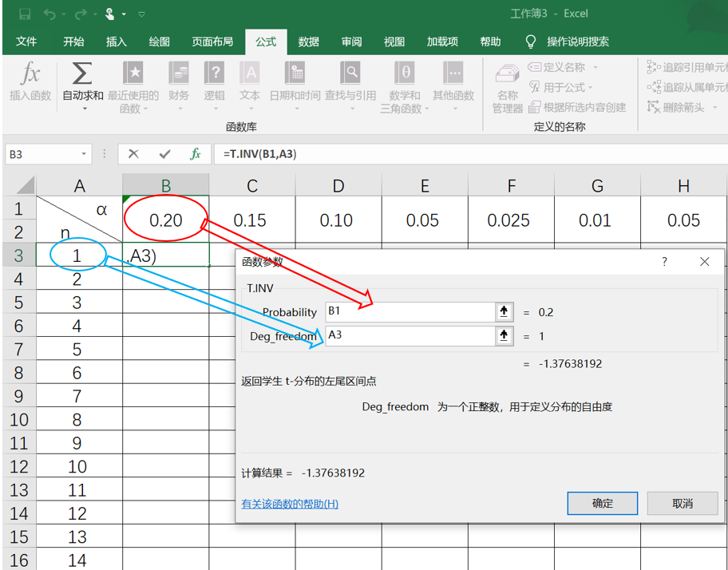Open Recently Used functions star icon
728x570 pixels.
click(x=133, y=73)
